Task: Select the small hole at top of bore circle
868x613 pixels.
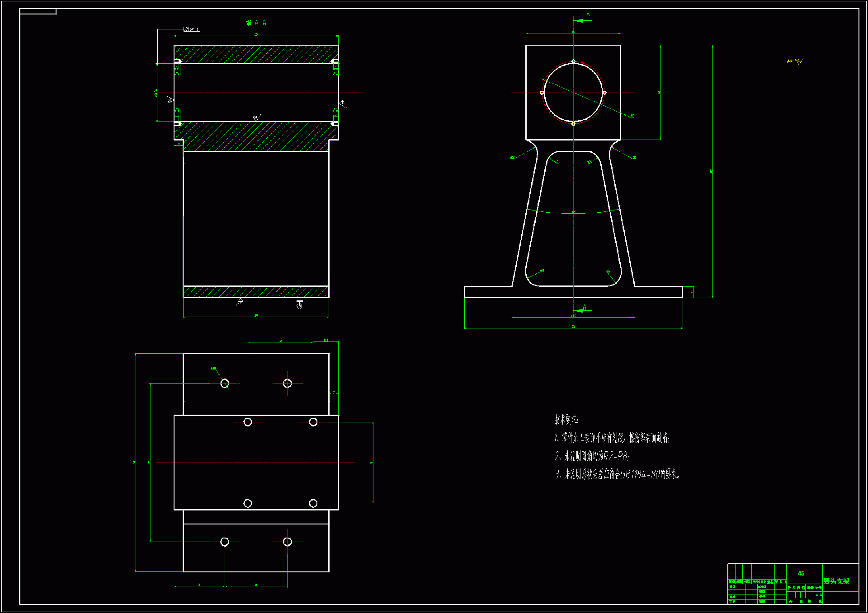Action: tap(573, 61)
